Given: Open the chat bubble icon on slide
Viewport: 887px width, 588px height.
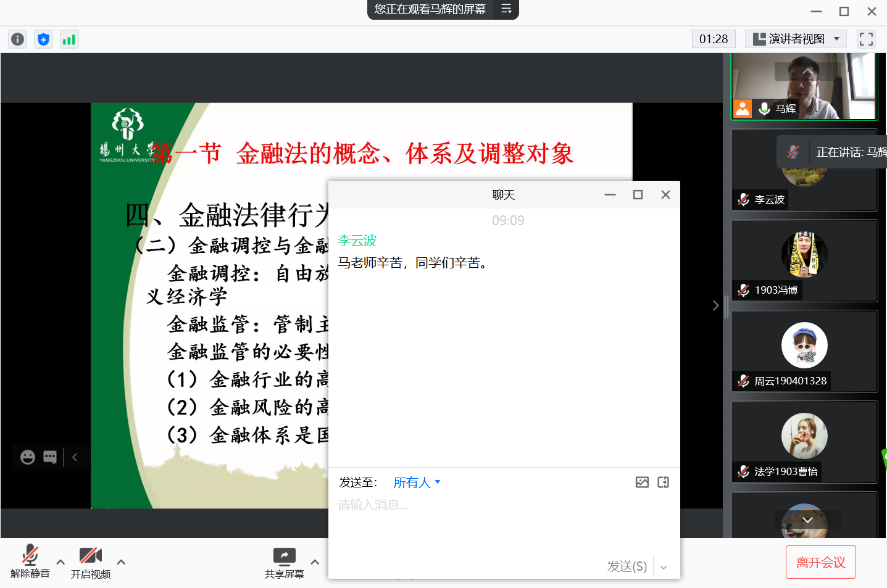Looking at the screenshot, I should click(x=50, y=457).
